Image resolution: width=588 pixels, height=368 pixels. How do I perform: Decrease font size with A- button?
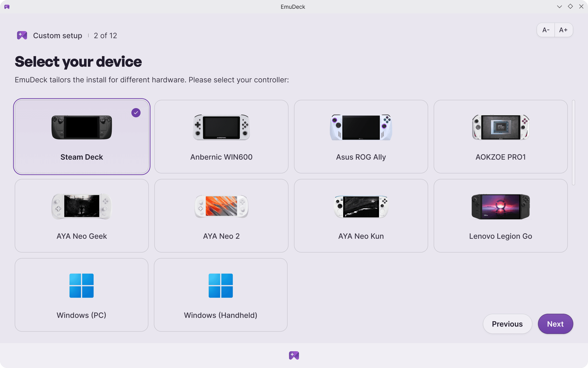546,30
